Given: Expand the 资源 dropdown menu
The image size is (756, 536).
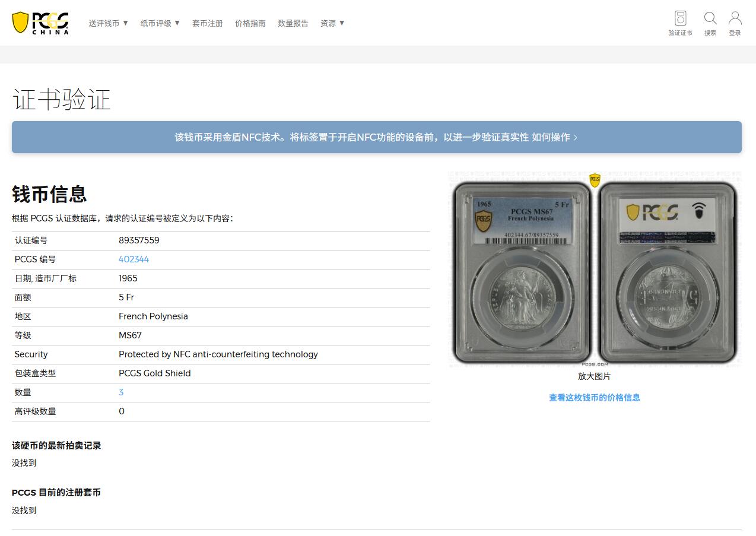Looking at the screenshot, I should pos(332,23).
